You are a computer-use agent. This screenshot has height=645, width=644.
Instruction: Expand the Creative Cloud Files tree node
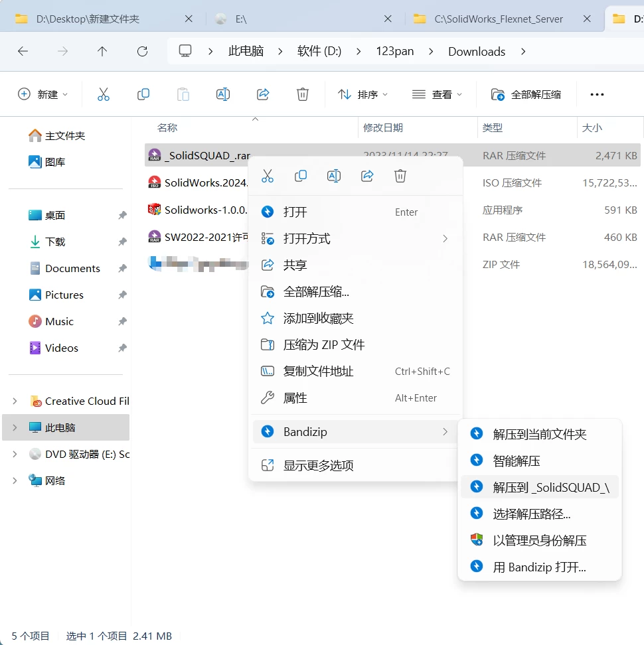15,401
